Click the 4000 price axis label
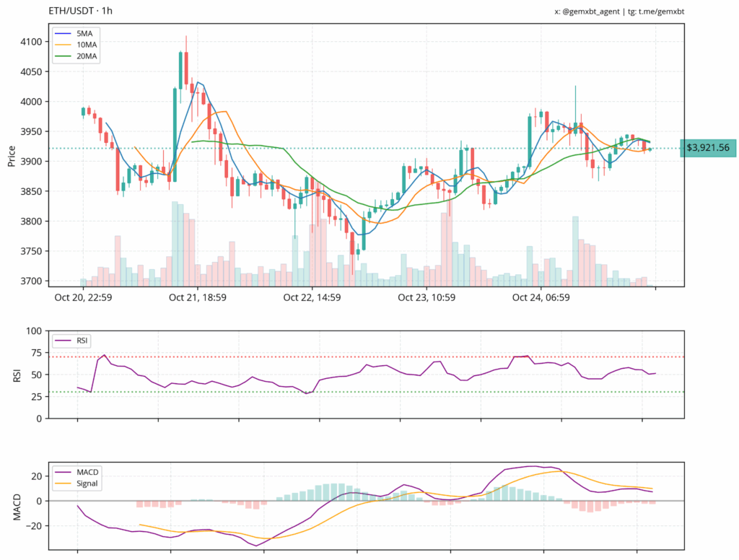 tap(31, 102)
